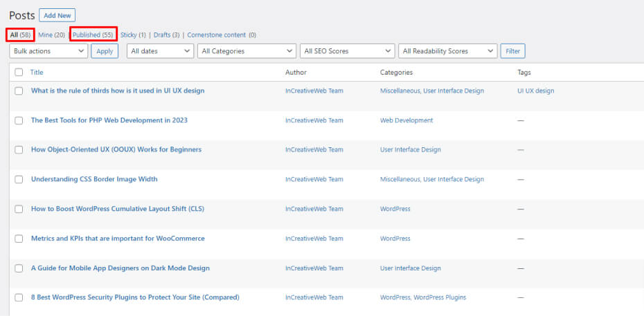Open the Dark Mode Design guide post

[x=120, y=268]
